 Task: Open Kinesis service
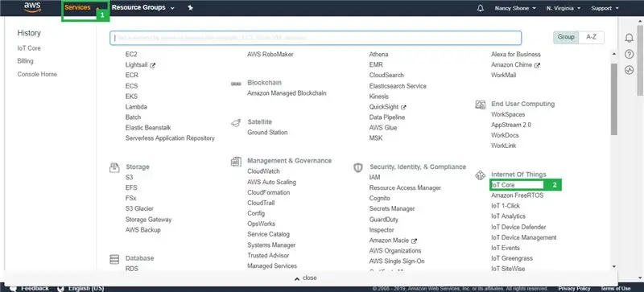378,97
